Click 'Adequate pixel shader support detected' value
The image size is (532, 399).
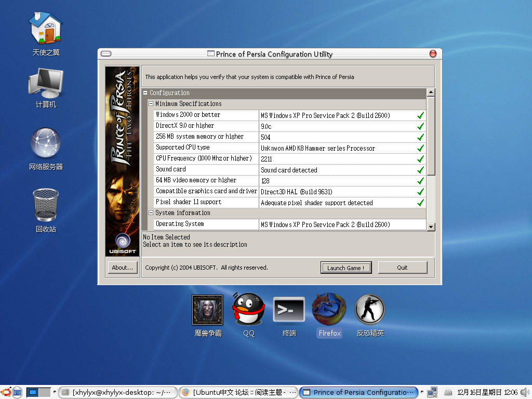342,203
